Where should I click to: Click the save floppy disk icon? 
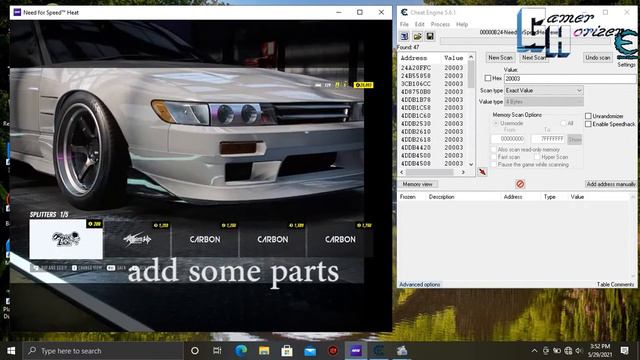point(430,36)
